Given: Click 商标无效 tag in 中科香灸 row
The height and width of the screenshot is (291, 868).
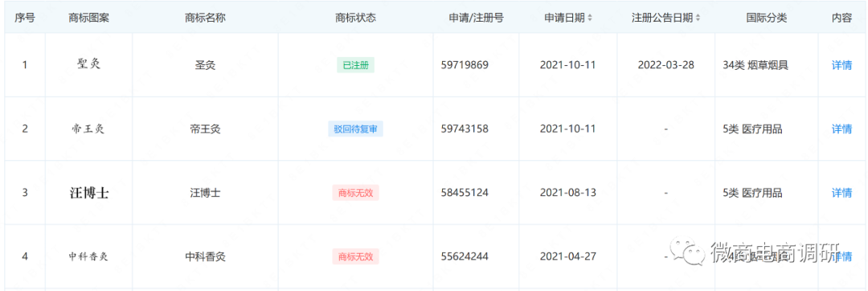Looking at the screenshot, I should tap(355, 256).
